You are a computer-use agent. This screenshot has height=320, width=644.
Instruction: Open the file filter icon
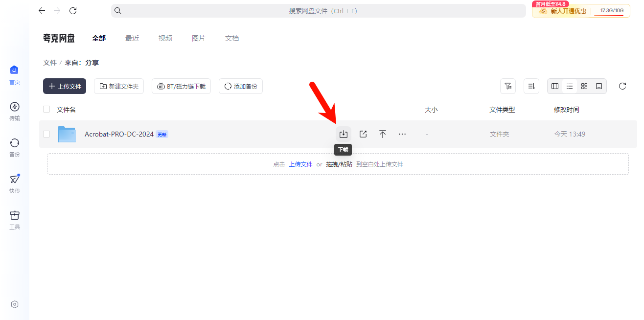pos(508,86)
